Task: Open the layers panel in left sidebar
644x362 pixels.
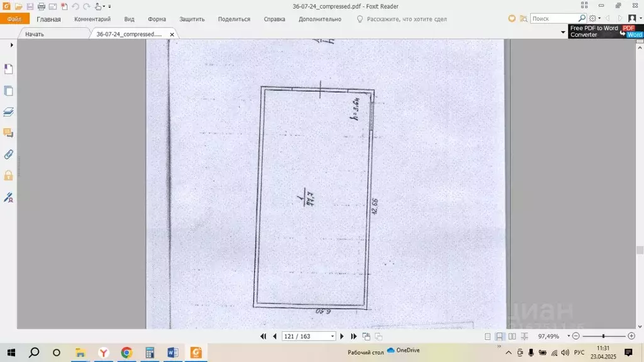Action: pos(8,112)
